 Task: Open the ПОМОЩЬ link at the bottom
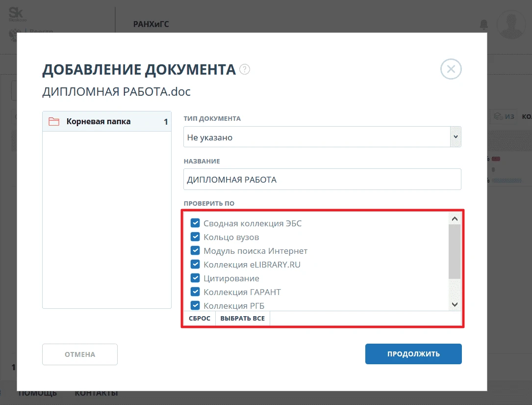pos(37,392)
